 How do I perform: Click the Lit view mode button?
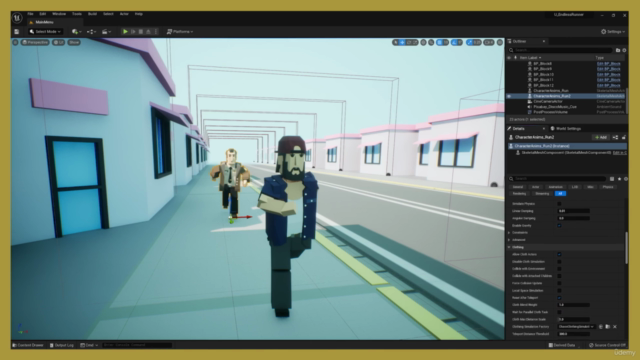[58, 42]
